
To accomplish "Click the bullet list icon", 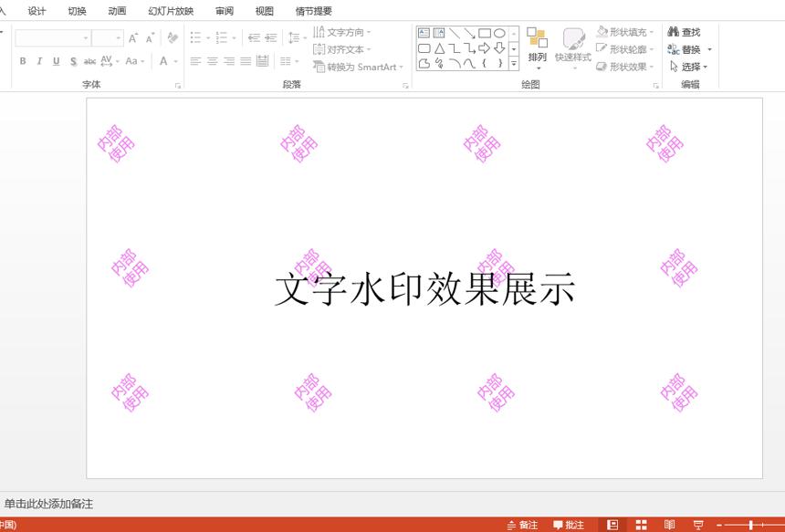I will point(196,37).
